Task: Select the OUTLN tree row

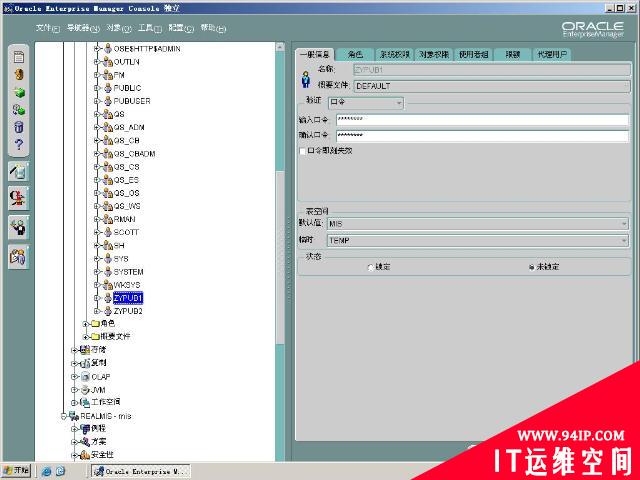Action: coord(127,62)
